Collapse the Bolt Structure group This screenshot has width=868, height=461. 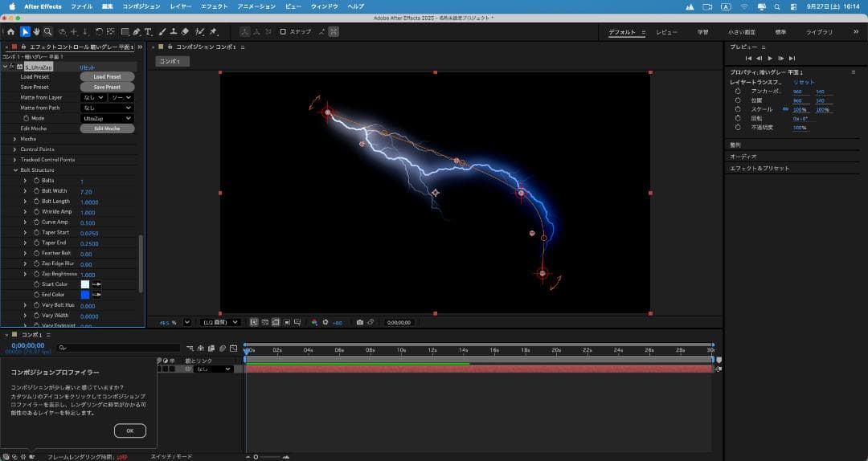click(x=14, y=170)
